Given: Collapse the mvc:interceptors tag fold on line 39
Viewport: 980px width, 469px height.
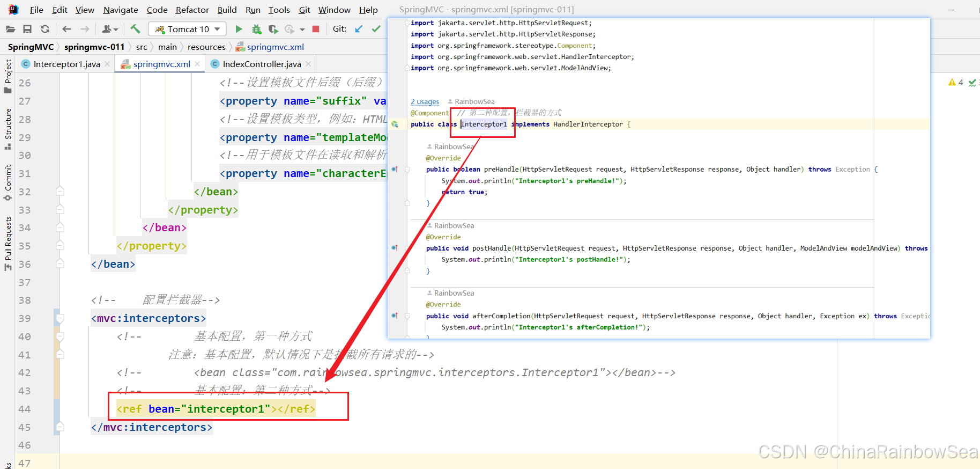Looking at the screenshot, I should point(60,319).
